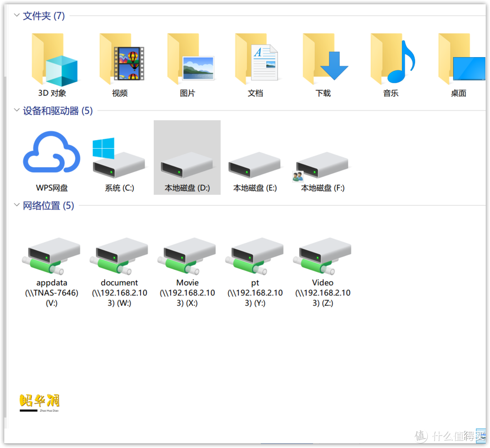Collapse the 文件夹 (7) section
This screenshot has height=448, width=490.
coord(16,15)
